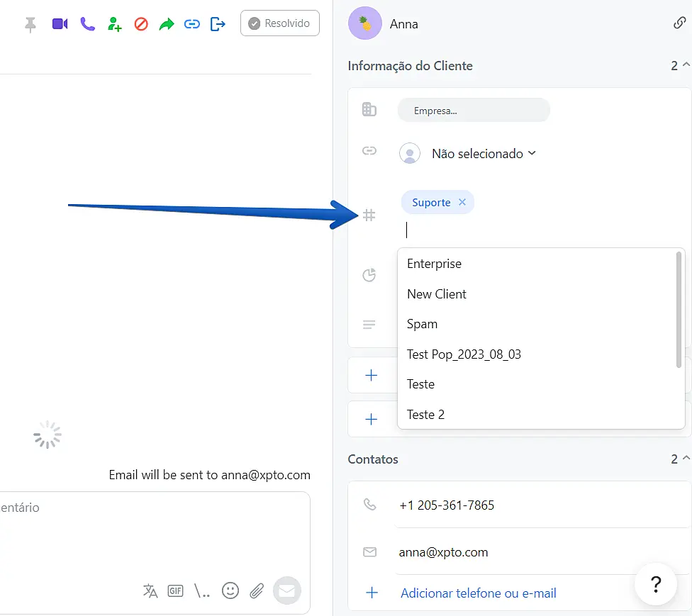The height and width of the screenshot is (616, 692).
Task: Remove the Suporte tag
Action: [x=462, y=202]
